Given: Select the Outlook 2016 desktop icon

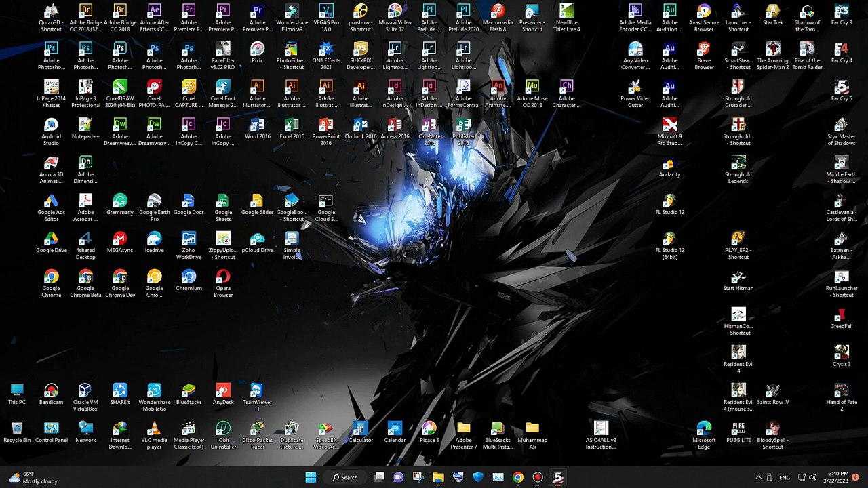Looking at the screenshot, I should pyautogui.click(x=361, y=128).
